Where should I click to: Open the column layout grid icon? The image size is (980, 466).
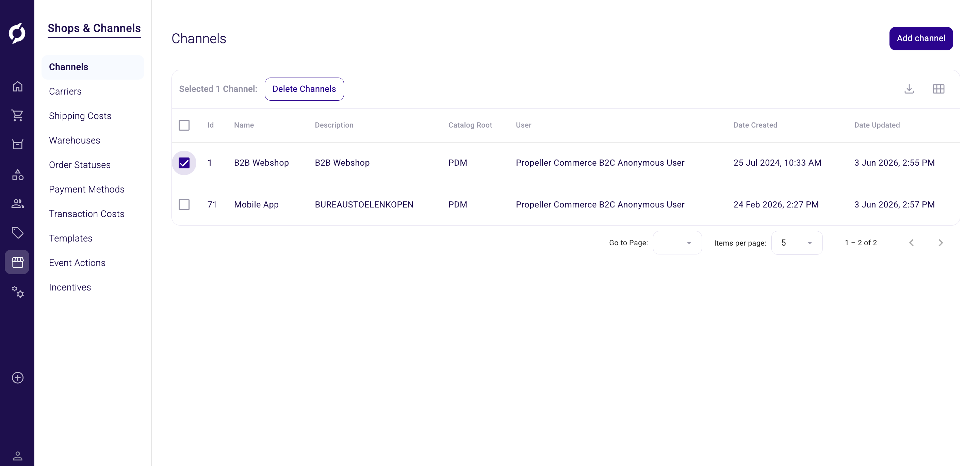pyautogui.click(x=938, y=89)
